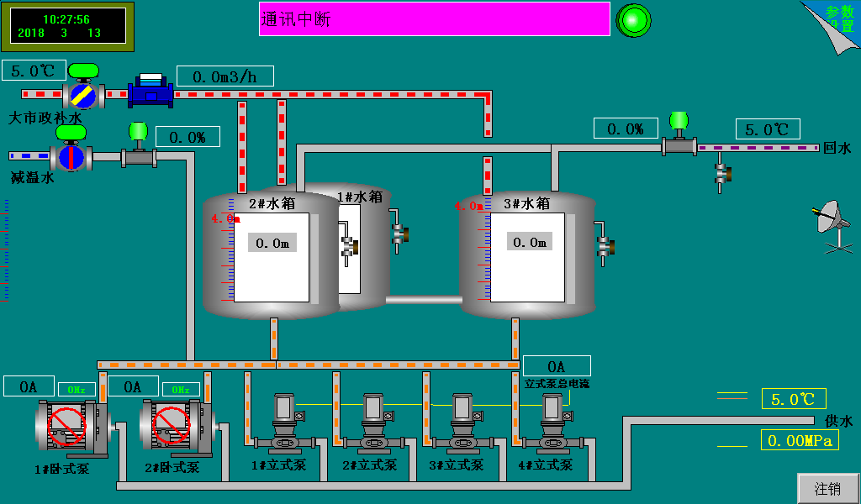The image size is (861, 504).
Task: Open the satellite dish communication icon
Action: (831, 225)
